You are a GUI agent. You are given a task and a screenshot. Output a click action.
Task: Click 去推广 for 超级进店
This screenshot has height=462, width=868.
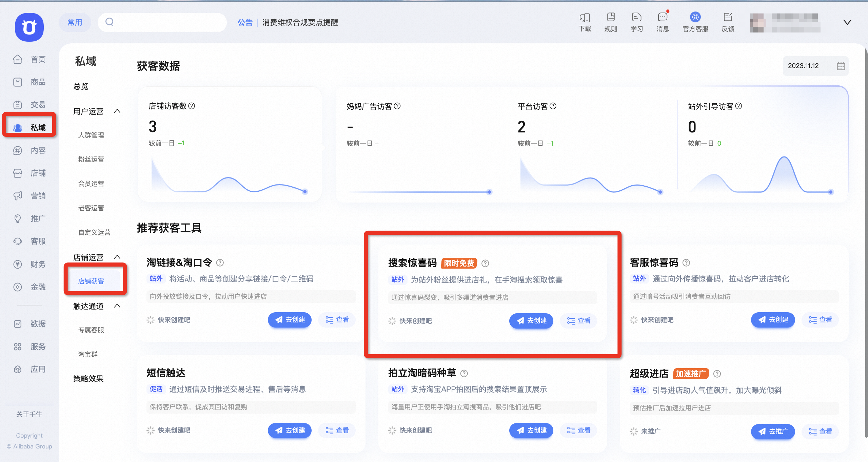(773, 431)
